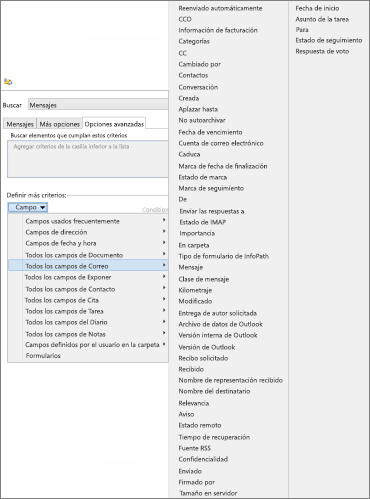Image resolution: width=370 pixels, height=499 pixels.
Task: Select Respuesta de voto field
Action: tap(322, 51)
